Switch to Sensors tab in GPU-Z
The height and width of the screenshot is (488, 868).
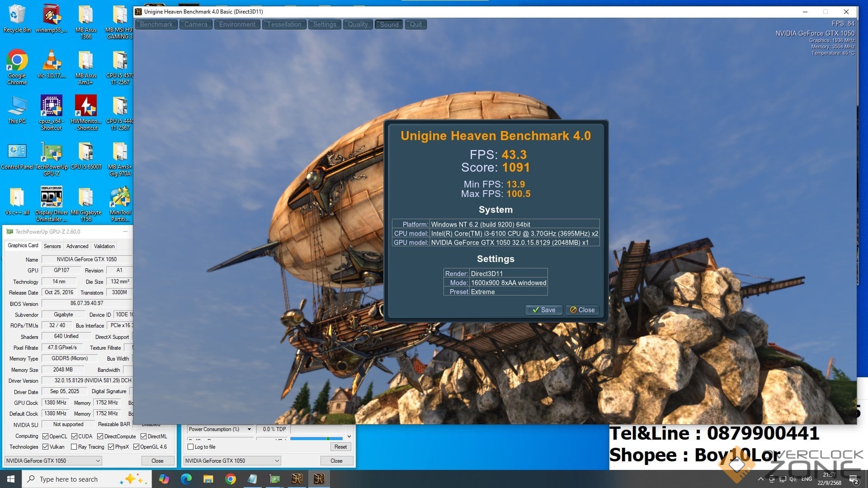[x=52, y=246]
